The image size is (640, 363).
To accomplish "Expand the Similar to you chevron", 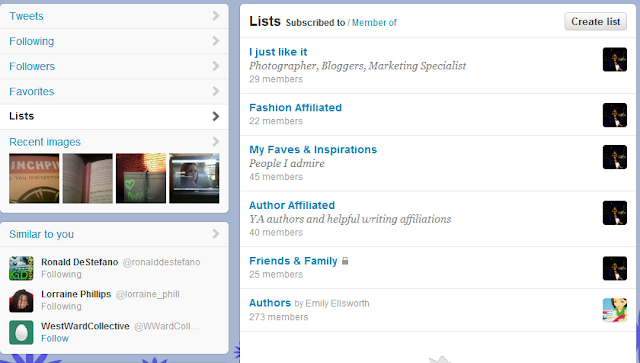I will [x=216, y=234].
